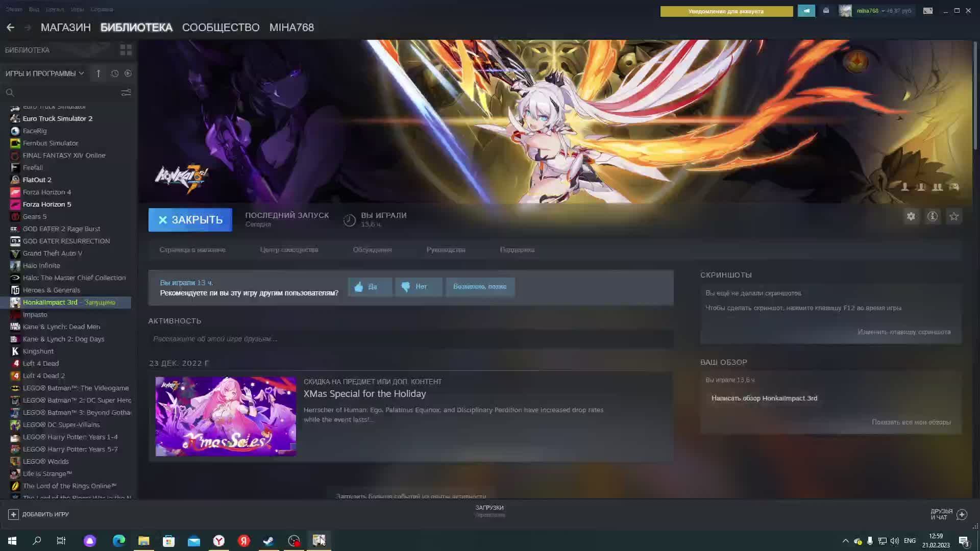The width and height of the screenshot is (980, 551).
Task: Click the game info icon
Action: 933,216
